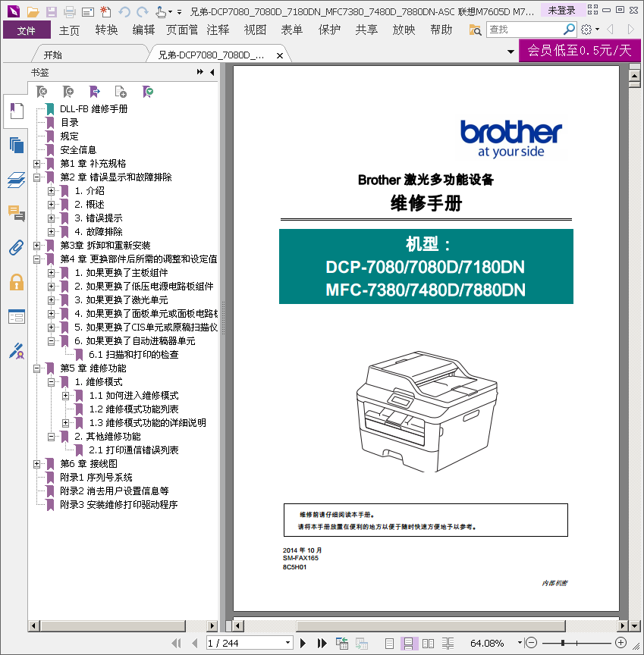Viewport: 644px width, 655px height.
Task: Enable two-page facing view
Action: tap(428, 644)
